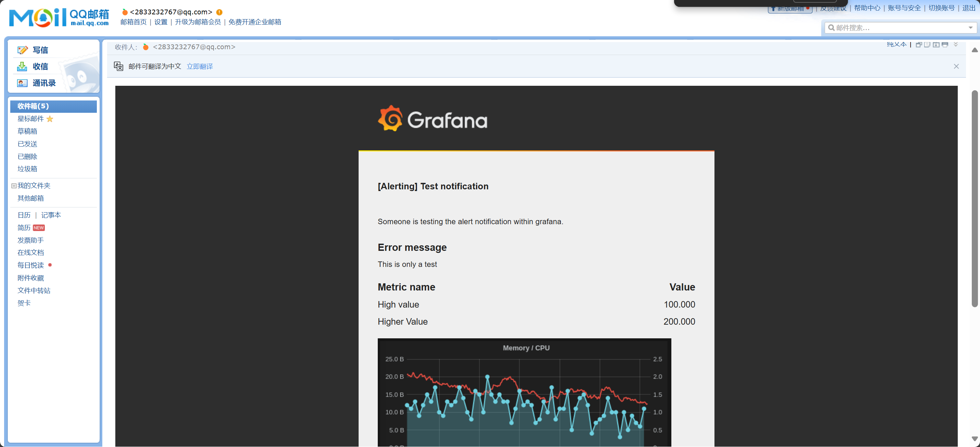Dismiss the translation suggestion banner
980x447 pixels.
956,67
